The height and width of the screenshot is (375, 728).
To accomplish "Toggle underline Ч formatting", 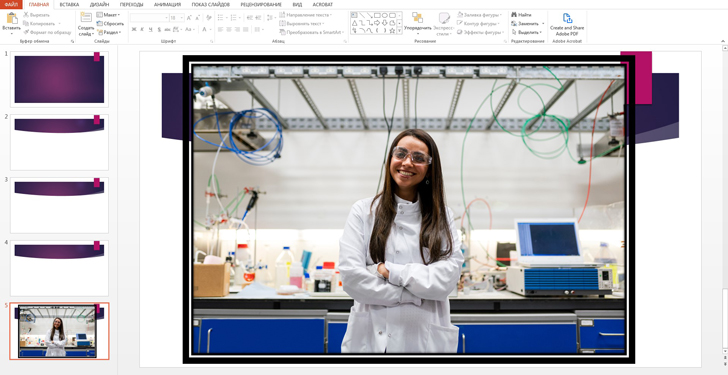I will tap(150, 29).
